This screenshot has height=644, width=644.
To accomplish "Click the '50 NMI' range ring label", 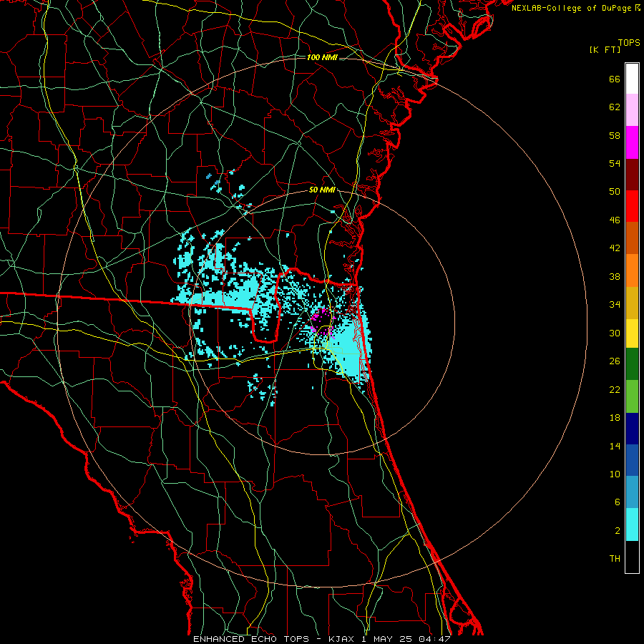I will click(322, 190).
